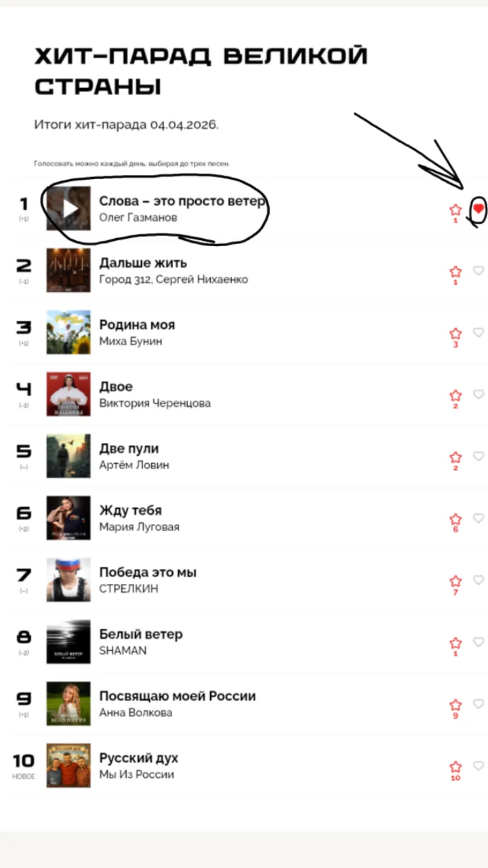This screenshot has height=868, width=488.
Task: Open the artist name "Анна Волкова"
Action: (136, 713)
